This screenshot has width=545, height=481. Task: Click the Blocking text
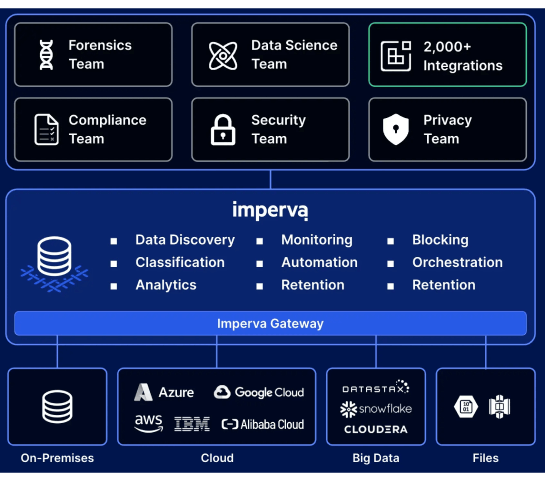(x=440, y=240)
